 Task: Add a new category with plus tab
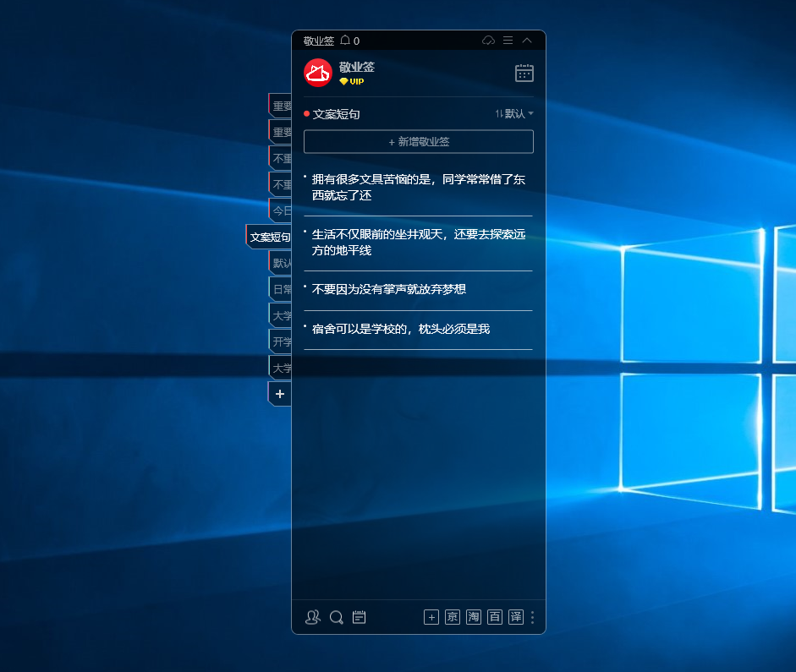point(280,394)
